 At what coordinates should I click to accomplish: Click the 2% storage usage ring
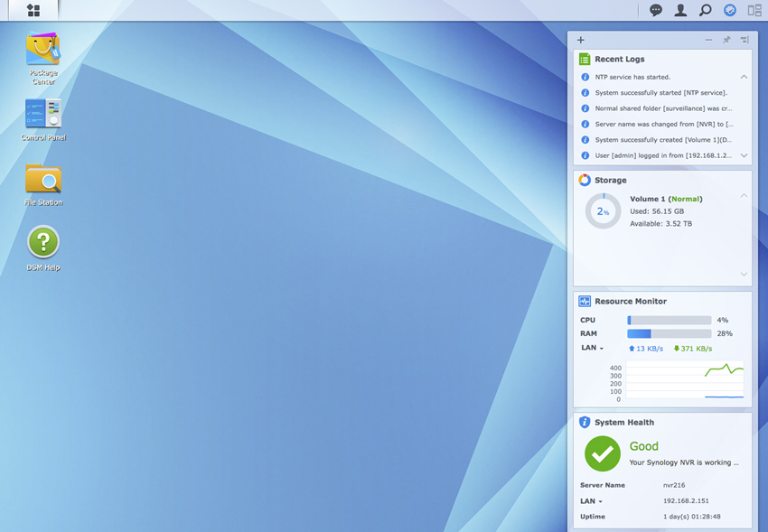pyautogui.click(x=603, y=211)
